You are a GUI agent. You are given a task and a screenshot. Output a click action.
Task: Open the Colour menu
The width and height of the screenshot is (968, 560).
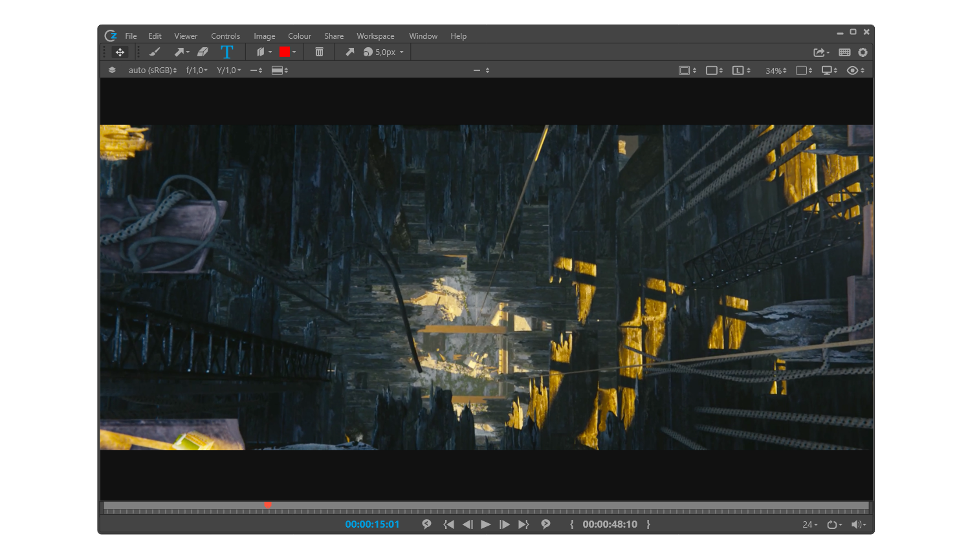pos(300,36)
